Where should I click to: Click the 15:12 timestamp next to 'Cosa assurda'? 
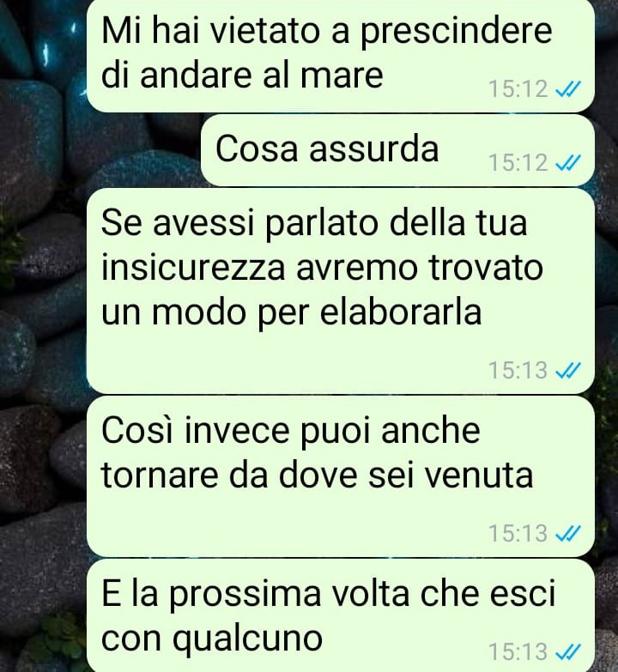tap(518, 163)
